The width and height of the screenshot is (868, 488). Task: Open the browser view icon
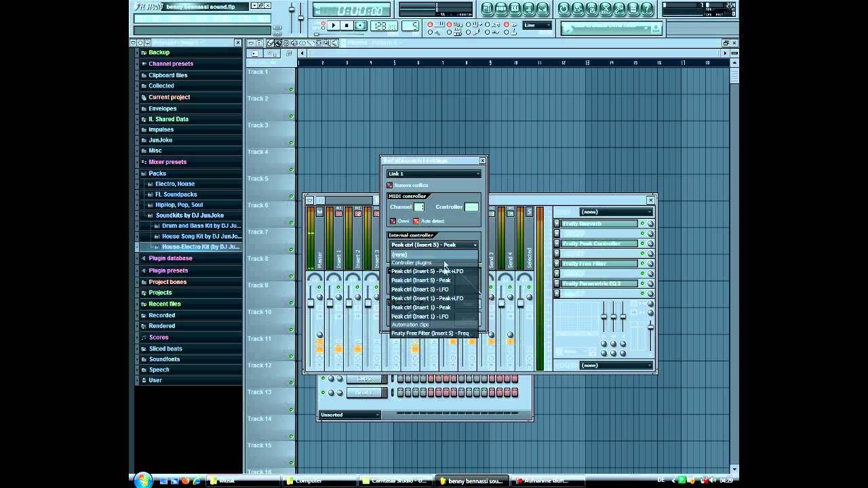pos(529,9)
